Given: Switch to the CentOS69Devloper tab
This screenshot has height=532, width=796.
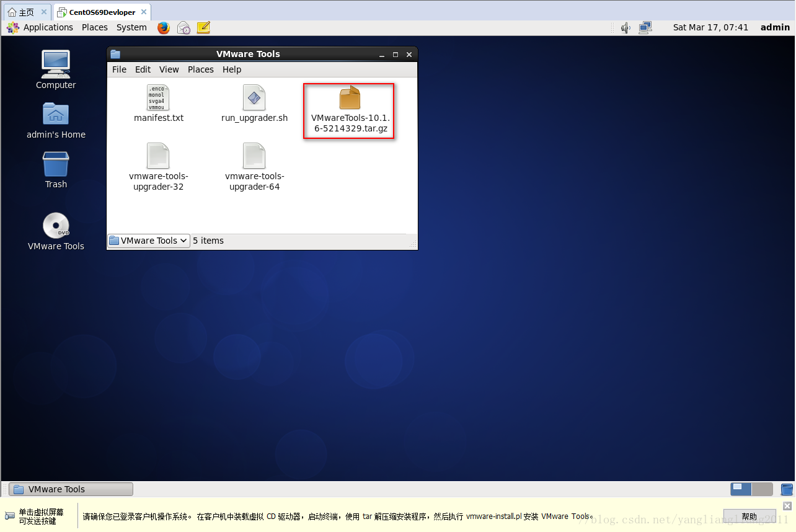Looking at the screenshot, I should tap(102, 12).
